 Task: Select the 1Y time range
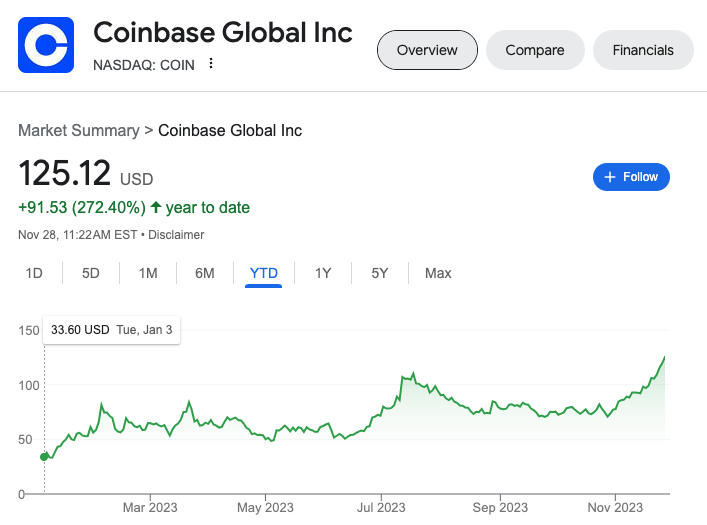323,273
